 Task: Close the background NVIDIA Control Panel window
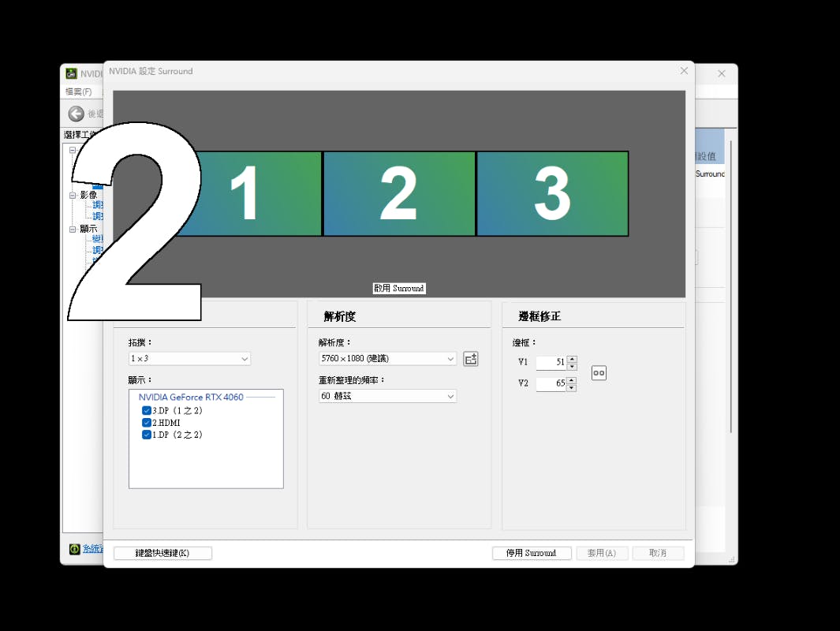[x=722, y=73]
